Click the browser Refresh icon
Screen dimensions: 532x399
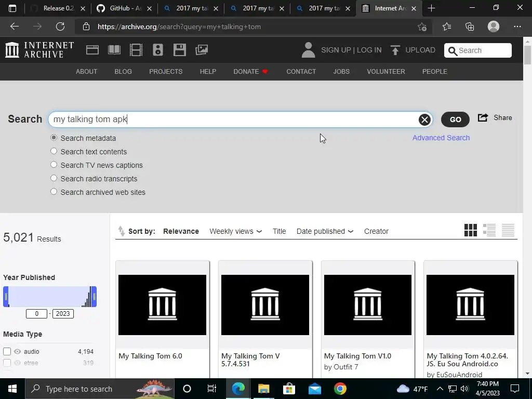point(60,26)
